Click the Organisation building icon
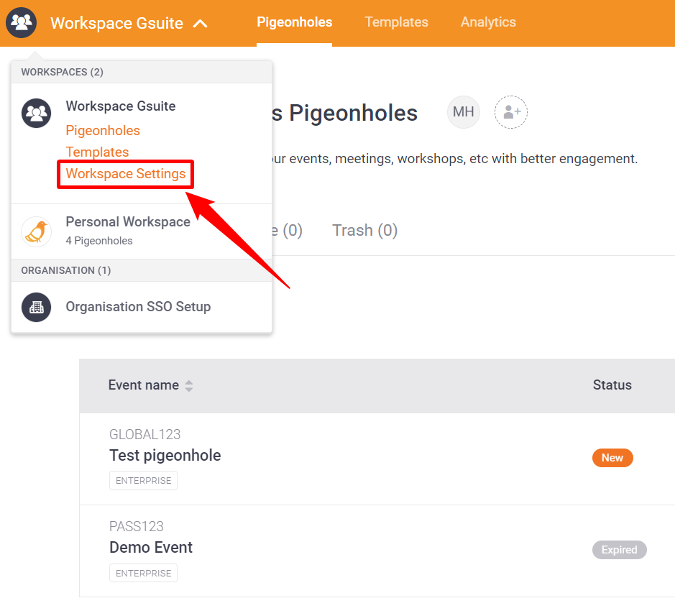 point(36,307)
